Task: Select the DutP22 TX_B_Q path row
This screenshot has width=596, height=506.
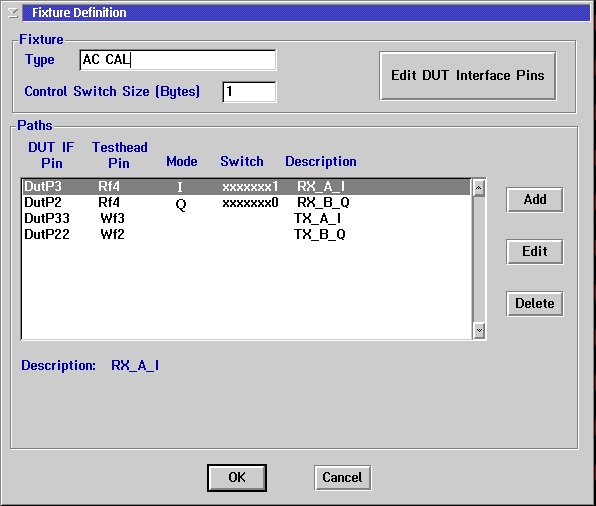Action: click(246, 235)
